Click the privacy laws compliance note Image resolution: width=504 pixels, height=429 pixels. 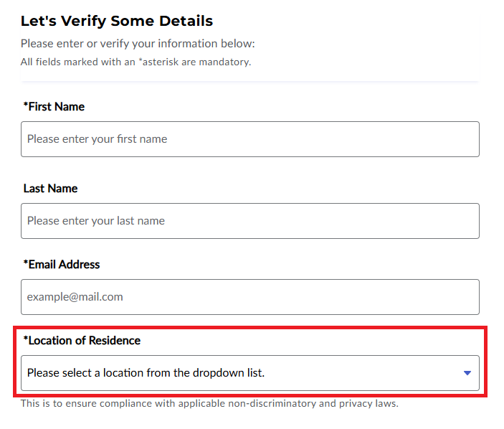click(x=209, y=403)
